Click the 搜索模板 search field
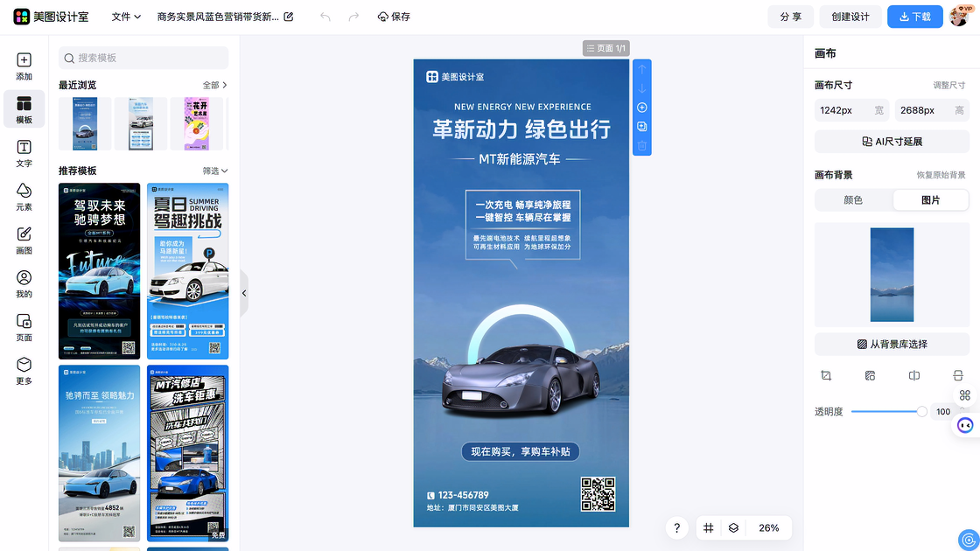The height and width of the screenshot is (551, 980). click(143, 58)
